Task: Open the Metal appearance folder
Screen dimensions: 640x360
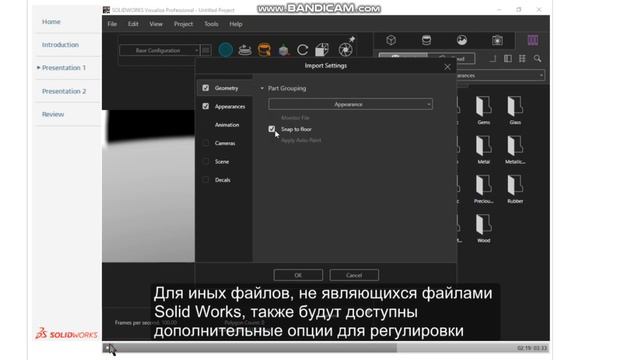Action: click(484, 149)
